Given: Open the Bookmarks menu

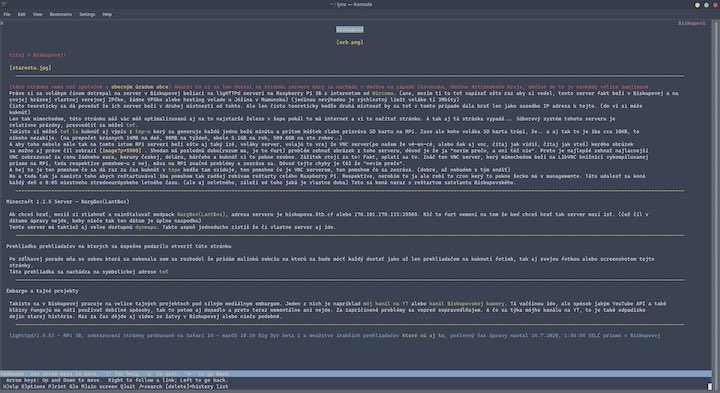Looking at the screenshot, I should (61, 14).
